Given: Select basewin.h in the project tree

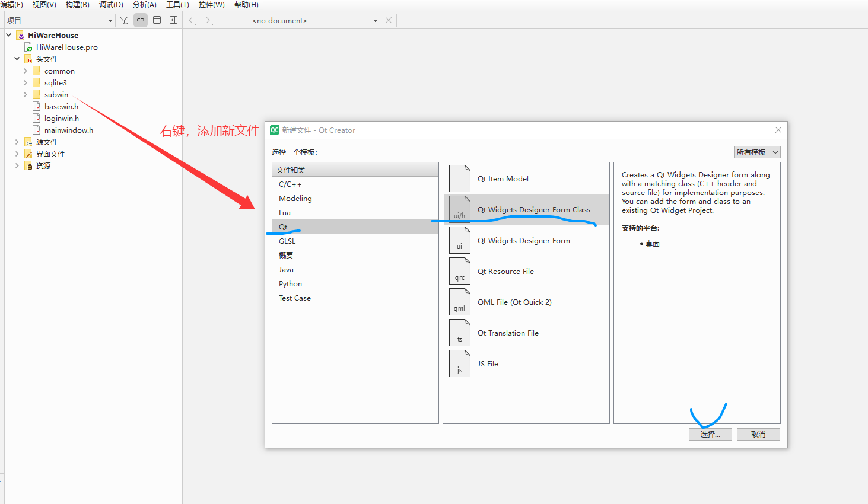Looking at the screenshot, I should click(61, 106).
